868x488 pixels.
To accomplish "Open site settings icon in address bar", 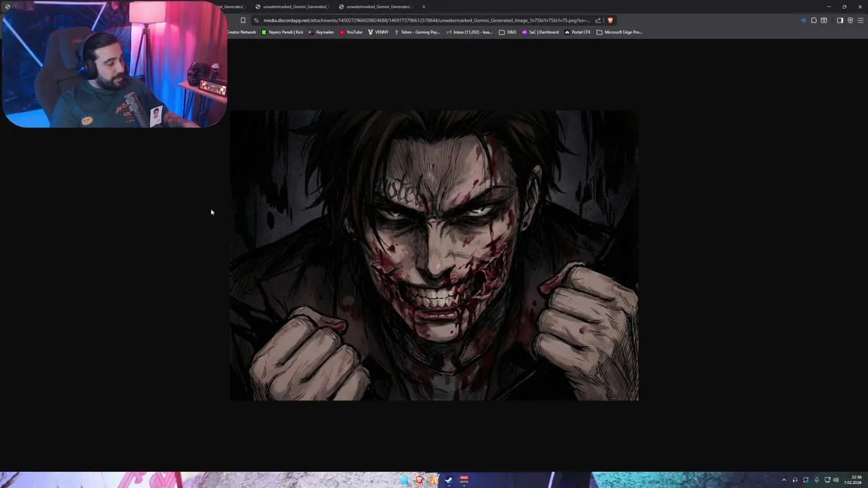I will pyautogui.click(x=256, y=20).
